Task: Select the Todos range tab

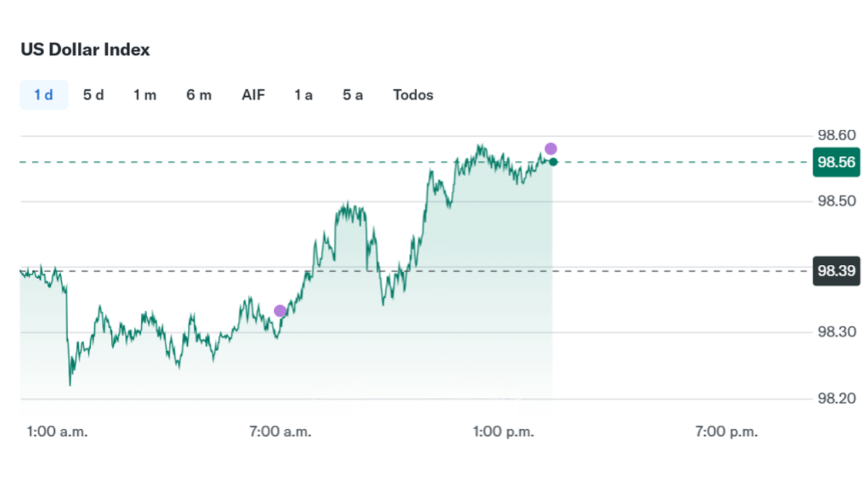Action: tap(413, 95)
